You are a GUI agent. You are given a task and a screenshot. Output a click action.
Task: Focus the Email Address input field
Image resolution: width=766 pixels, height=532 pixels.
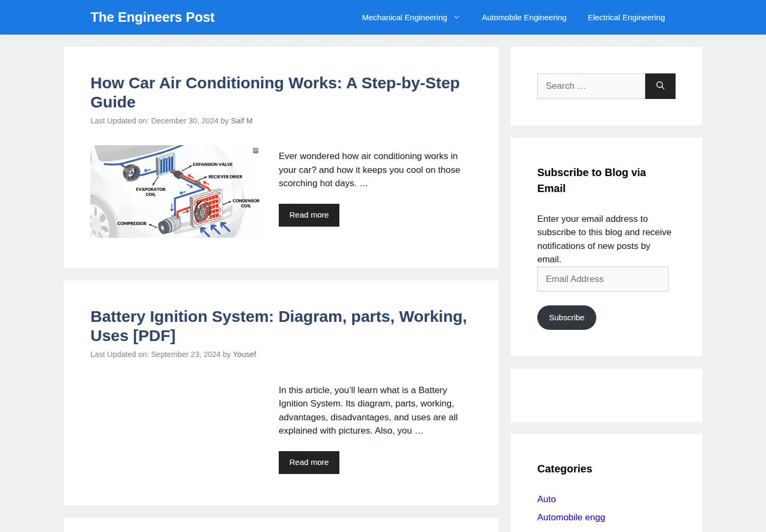point(603,279)
